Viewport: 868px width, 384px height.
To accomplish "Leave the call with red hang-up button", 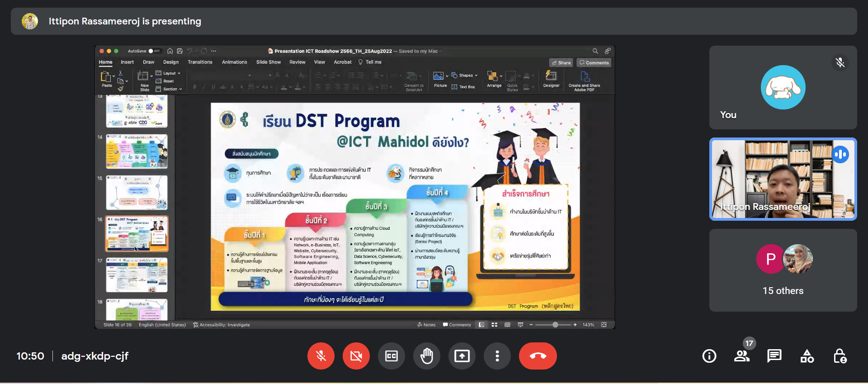I will click(538, 356).
